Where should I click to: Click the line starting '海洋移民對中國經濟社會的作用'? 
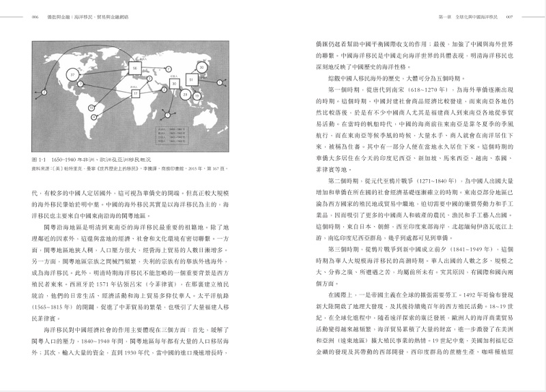[x=136, y=330]
